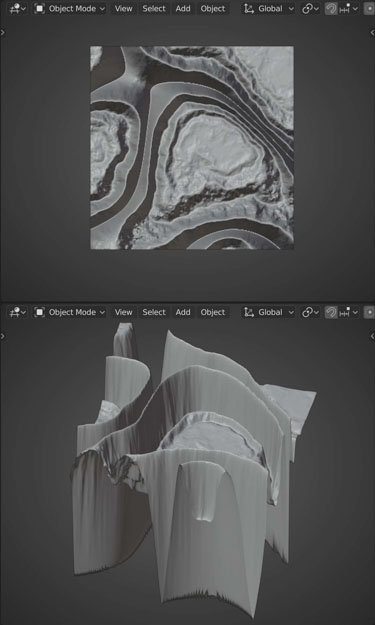Toggle snap magnet in top viewport

[331, 8]
